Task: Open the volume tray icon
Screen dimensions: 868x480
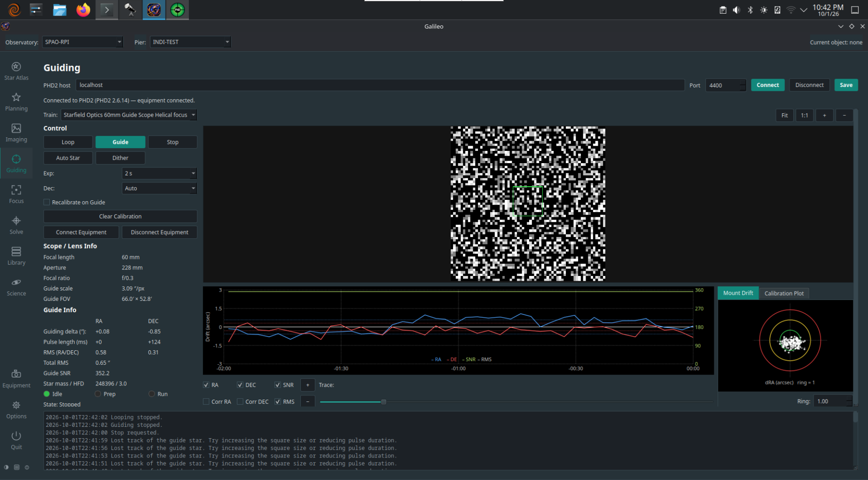Action: click(x=736, y=10)
